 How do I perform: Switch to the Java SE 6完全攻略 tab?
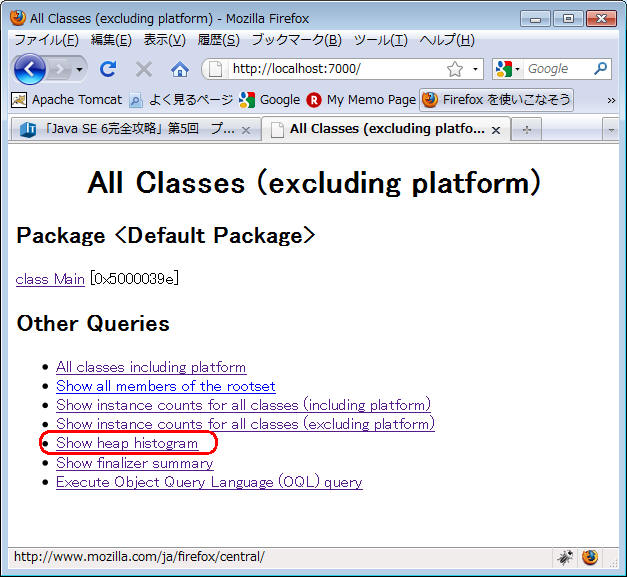tap(130, 130)
